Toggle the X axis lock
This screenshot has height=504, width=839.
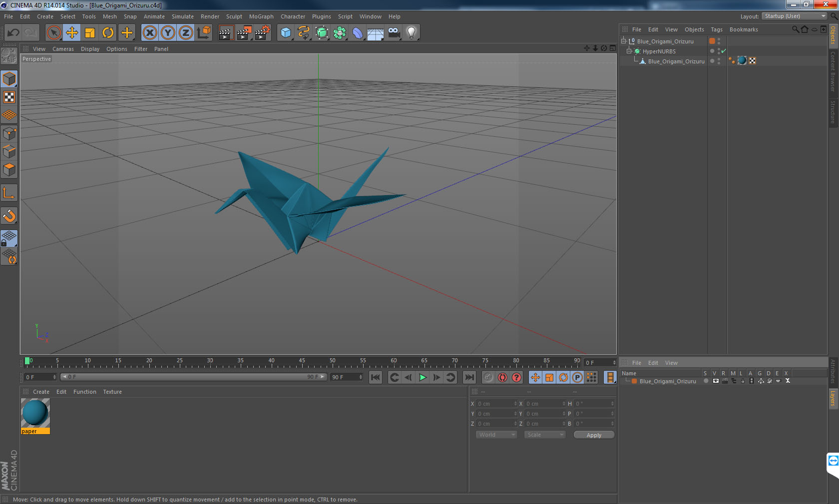tap(149, 33)
